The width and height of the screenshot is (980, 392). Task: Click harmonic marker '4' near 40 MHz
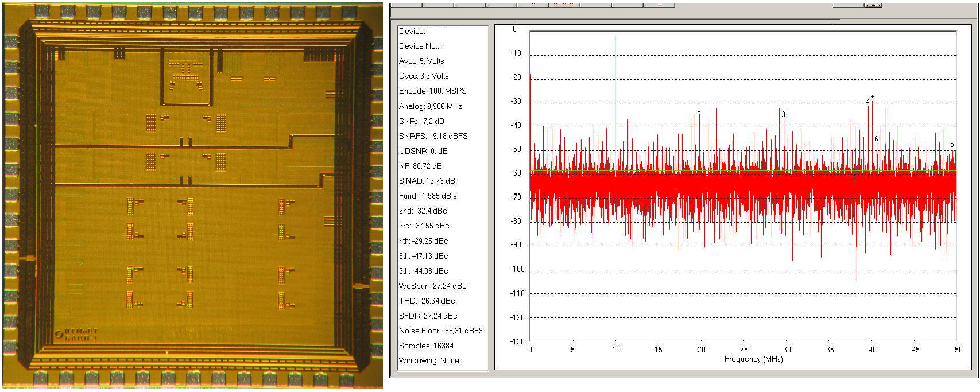coord(868,102)
